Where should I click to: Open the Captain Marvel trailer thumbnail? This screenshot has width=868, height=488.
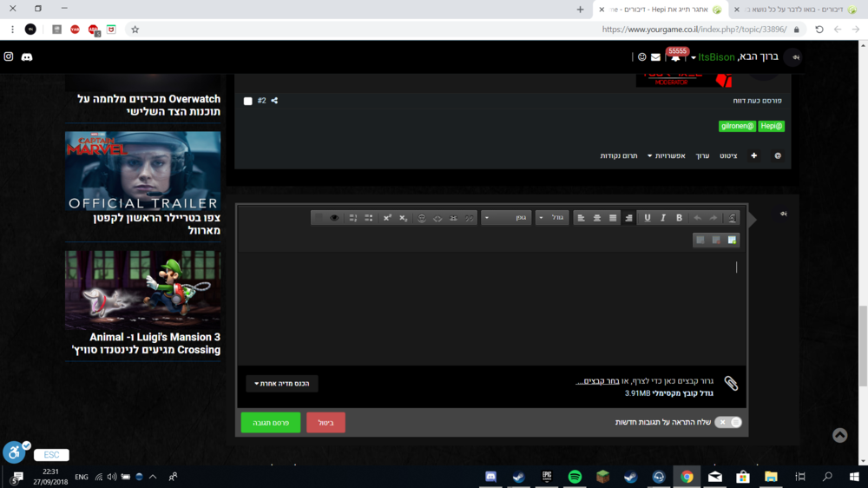pyautogui.click(x=143, y=171)
